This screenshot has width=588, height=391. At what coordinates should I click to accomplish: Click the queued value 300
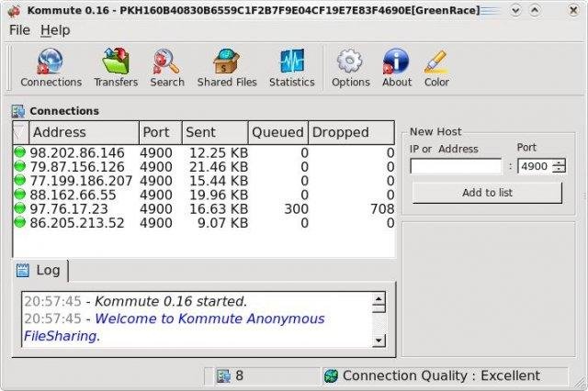click(296, 209)
